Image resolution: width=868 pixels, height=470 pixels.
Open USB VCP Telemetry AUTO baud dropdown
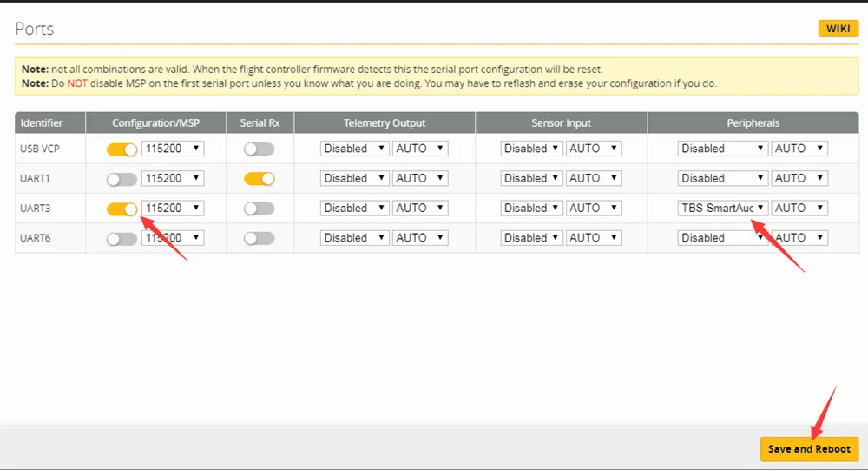click(419, 149)
